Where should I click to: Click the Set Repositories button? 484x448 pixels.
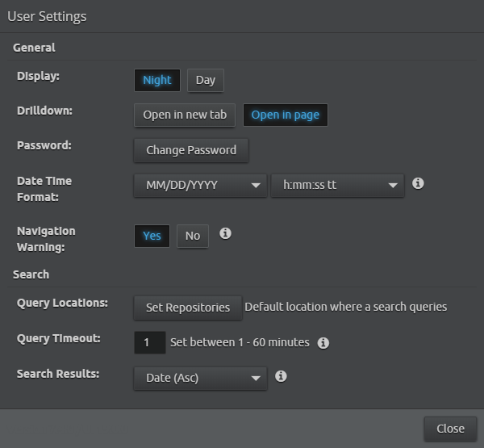188,308
